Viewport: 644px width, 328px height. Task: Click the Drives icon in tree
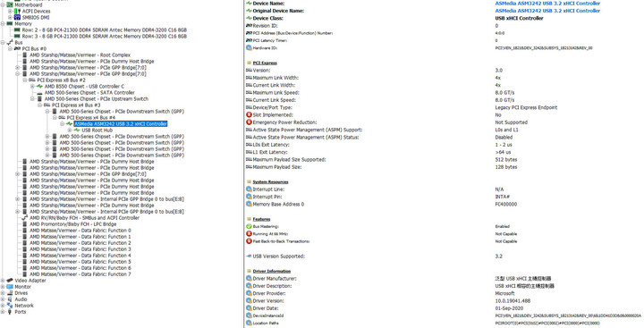[x=10, y=293]
